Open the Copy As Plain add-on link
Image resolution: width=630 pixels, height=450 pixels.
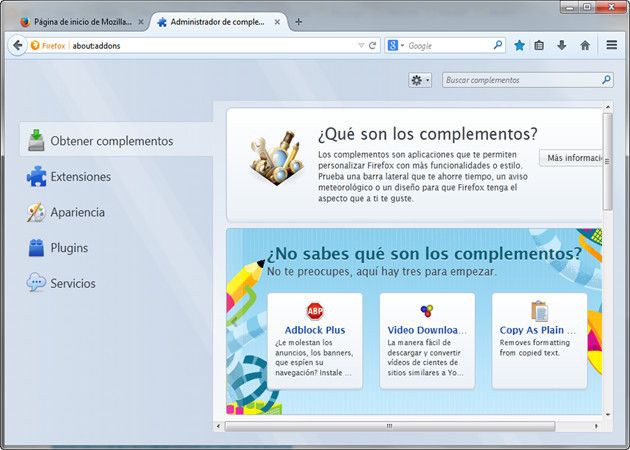click(x=538, y=330)
